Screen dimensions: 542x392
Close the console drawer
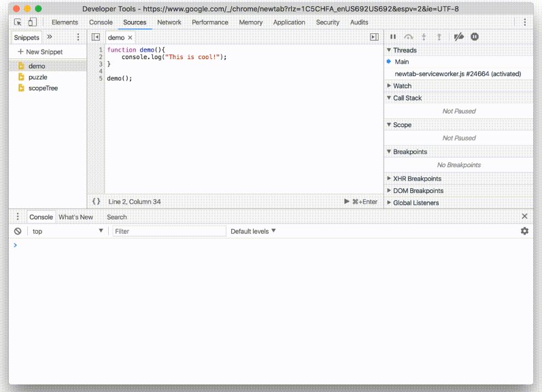(524, 216)
